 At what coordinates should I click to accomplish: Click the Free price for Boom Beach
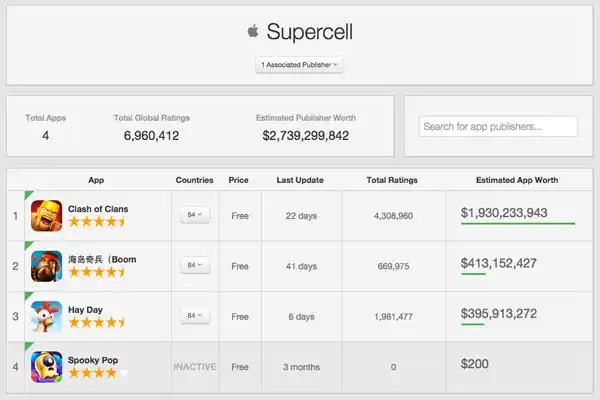pyautogui.click(x=240, y=266)
